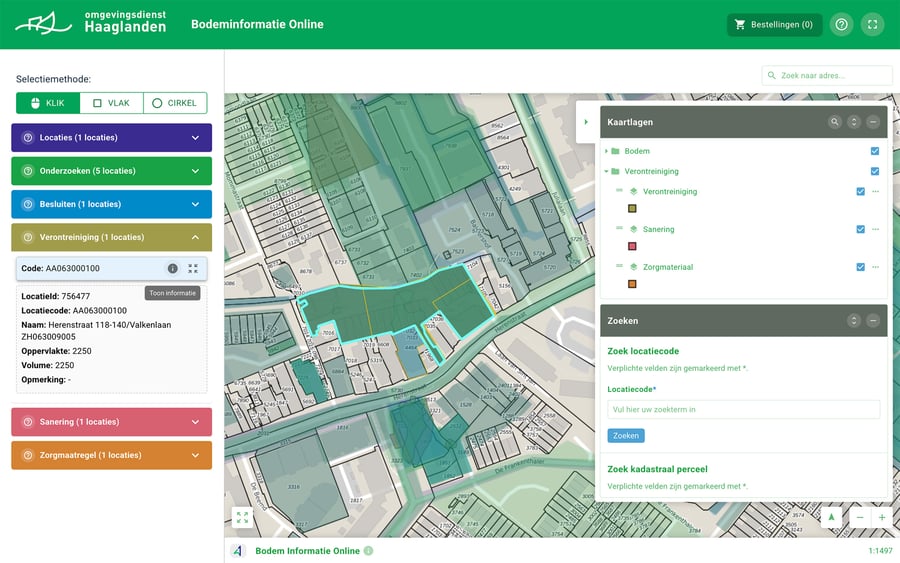
Task: Select the VLAK selection method
Action: [111, 103]
